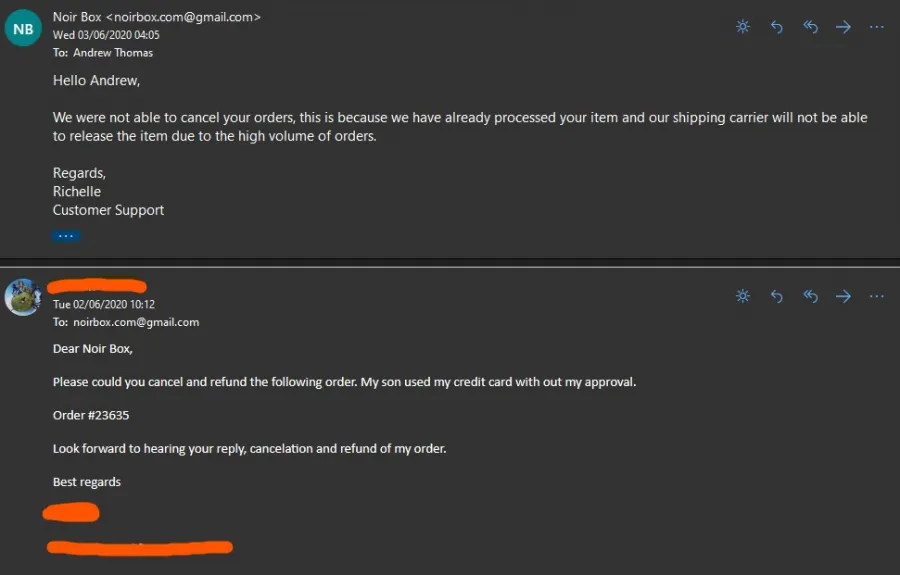Toggle sun icon on the Tue 02/06/2020 email
This screenshot has width=900, height=575.
pos(743,296)
